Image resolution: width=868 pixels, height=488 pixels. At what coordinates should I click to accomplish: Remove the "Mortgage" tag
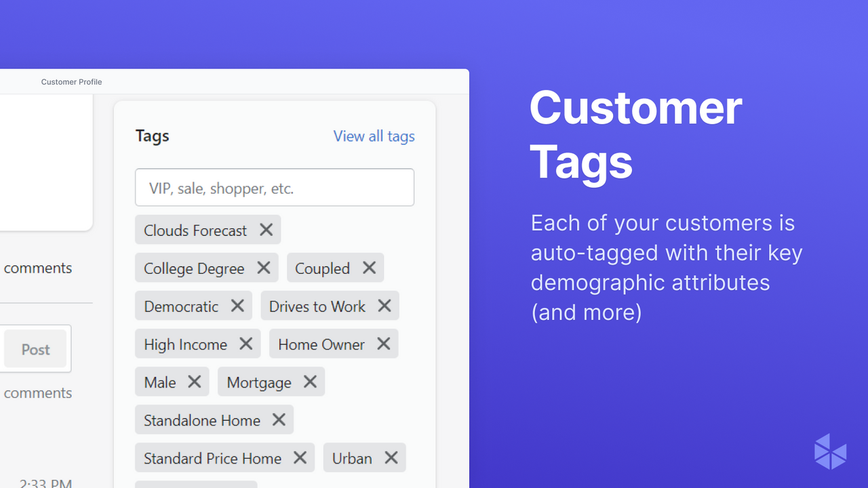click(310, 382)
